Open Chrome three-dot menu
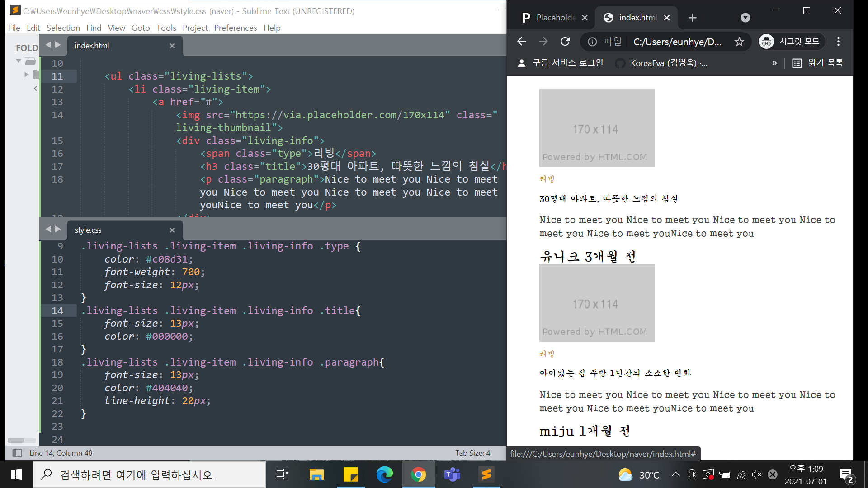Viewport: 868px width, 488px height. 838,42
